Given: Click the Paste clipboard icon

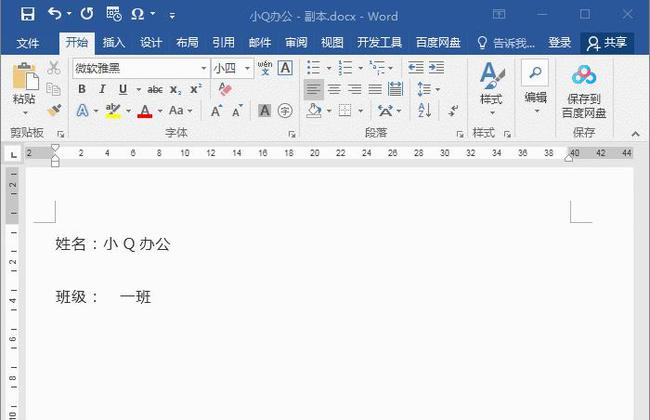Looking at the screenshot, I should [x=25, y=77].
